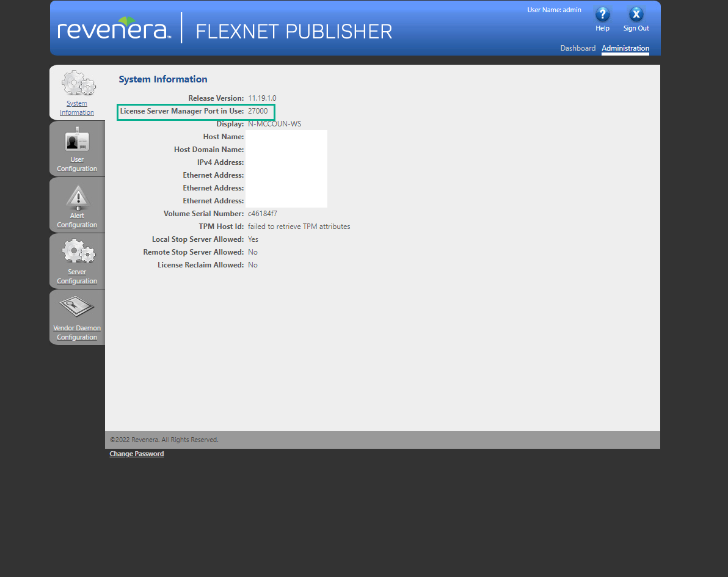Click the Alert Configuration label
728x577 pixels.
pyautogui.click(x=77, y=220)
